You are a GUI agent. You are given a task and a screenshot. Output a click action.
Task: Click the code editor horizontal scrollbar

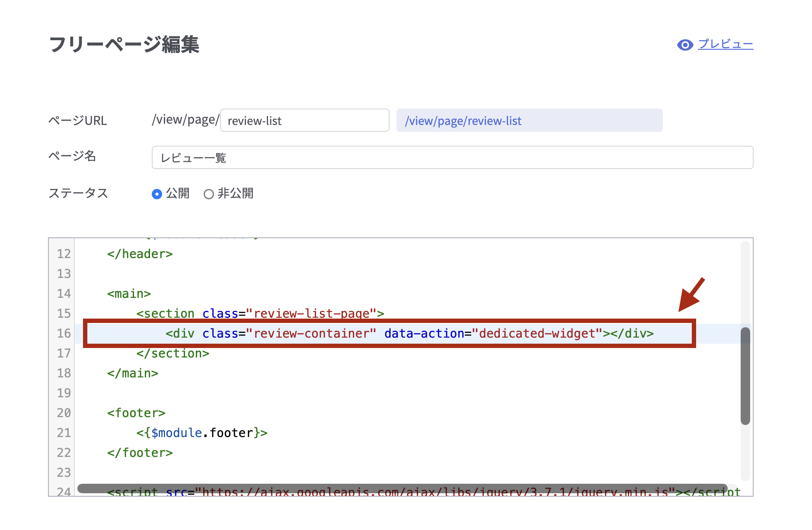pos(402,488)
